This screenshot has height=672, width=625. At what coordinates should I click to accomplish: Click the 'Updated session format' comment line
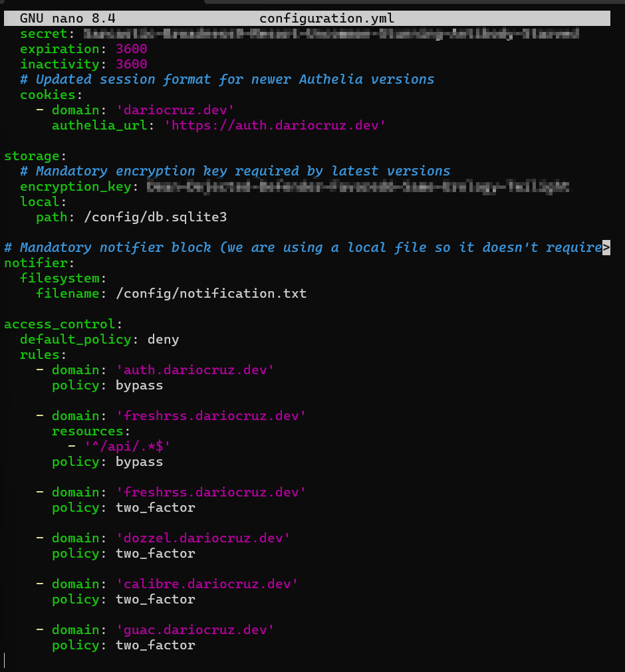click(x=227, y=80)
